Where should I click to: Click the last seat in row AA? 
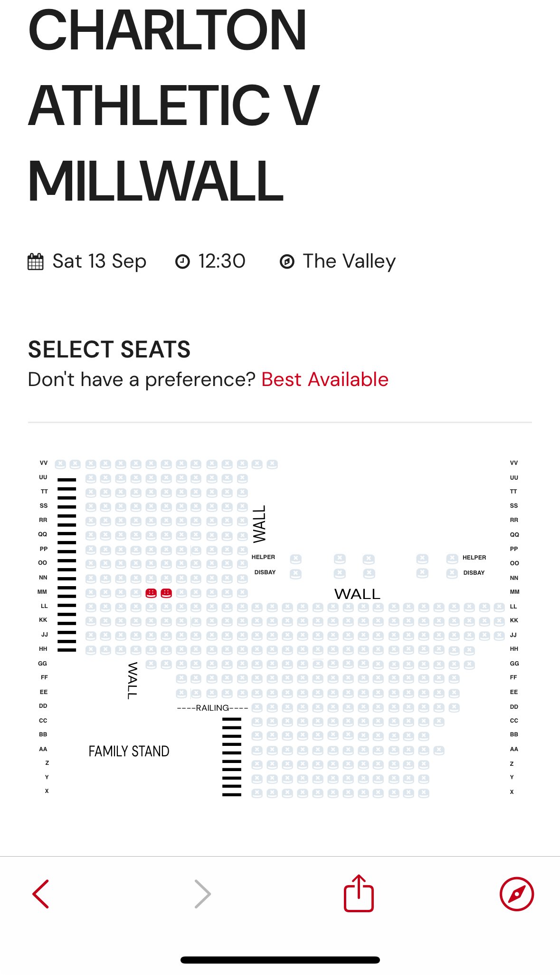[x=439, y=751]
